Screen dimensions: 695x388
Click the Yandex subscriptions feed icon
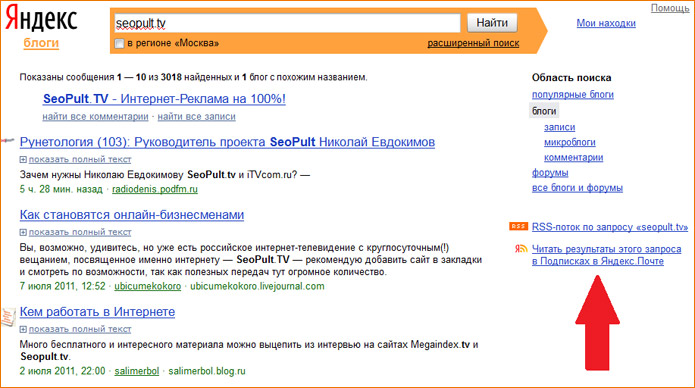pos(521,249)
